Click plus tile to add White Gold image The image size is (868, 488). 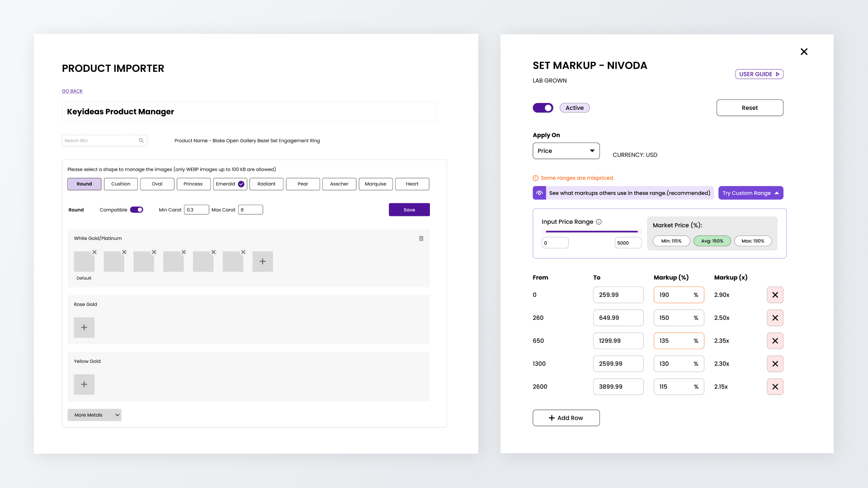(262, 262)
